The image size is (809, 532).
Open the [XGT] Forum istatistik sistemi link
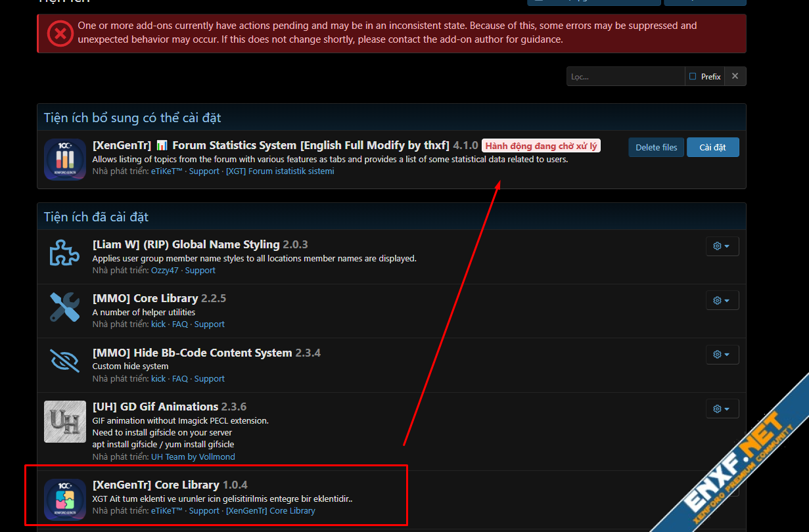pyautogui.click(x=280, y=171)
